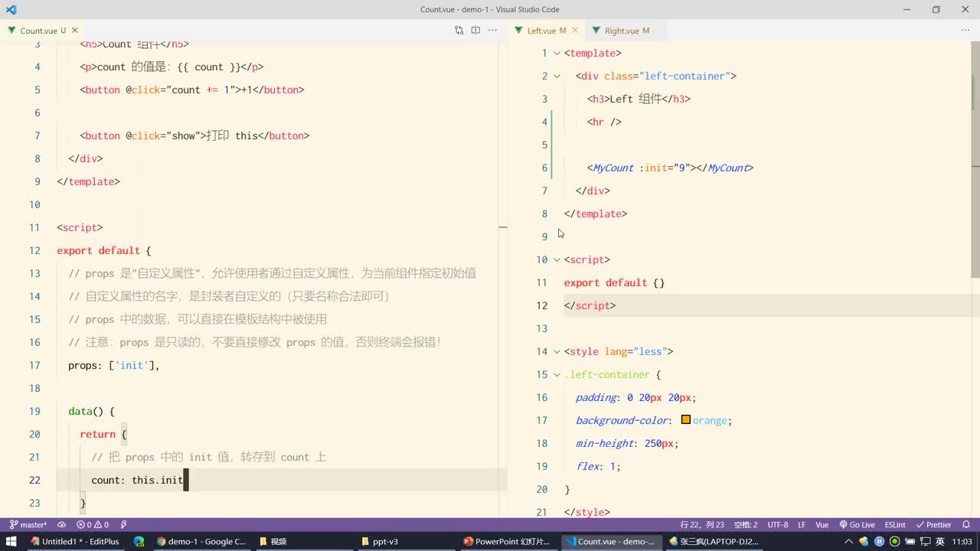Switch to the Right.vue tab

[x=626, y=31]
